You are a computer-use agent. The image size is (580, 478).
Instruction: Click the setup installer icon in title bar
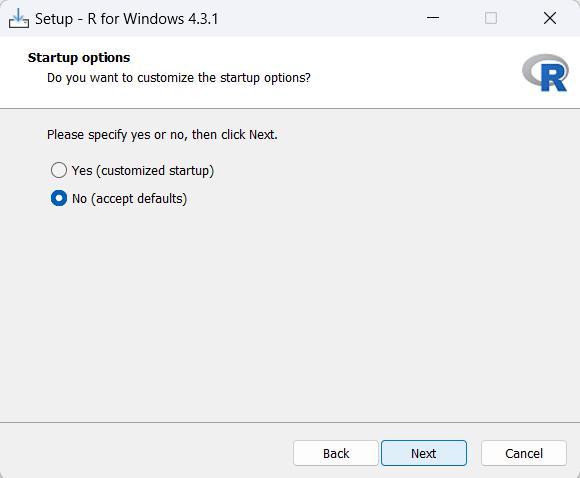click(19, 18)
